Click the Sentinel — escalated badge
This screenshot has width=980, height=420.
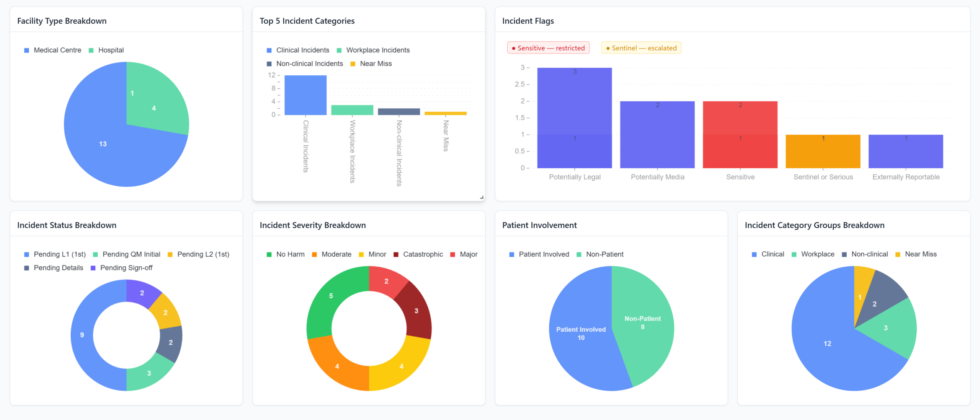point(641,48)
